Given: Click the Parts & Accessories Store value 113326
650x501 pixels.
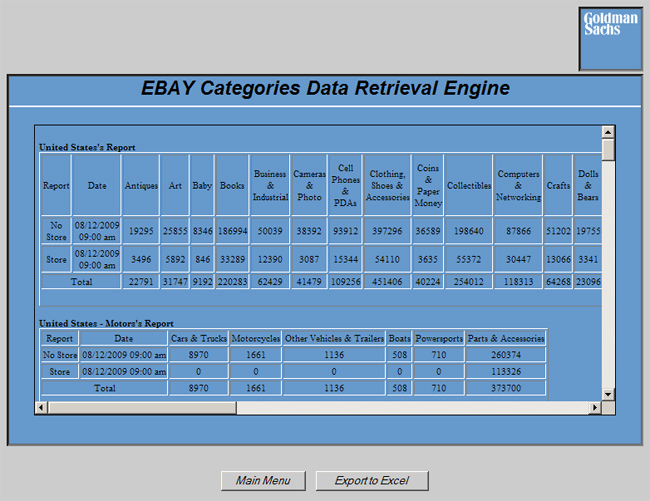Looking at the screenshot, I should 506,371.
